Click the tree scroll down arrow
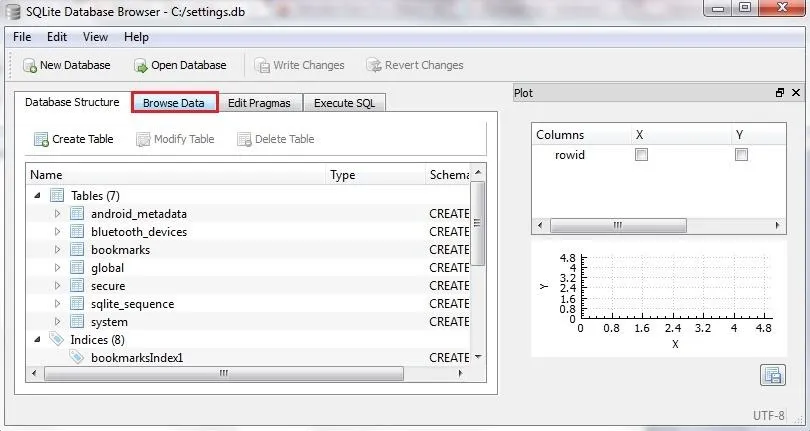Screen dimensions: 810x431 (x=478, y=357)
